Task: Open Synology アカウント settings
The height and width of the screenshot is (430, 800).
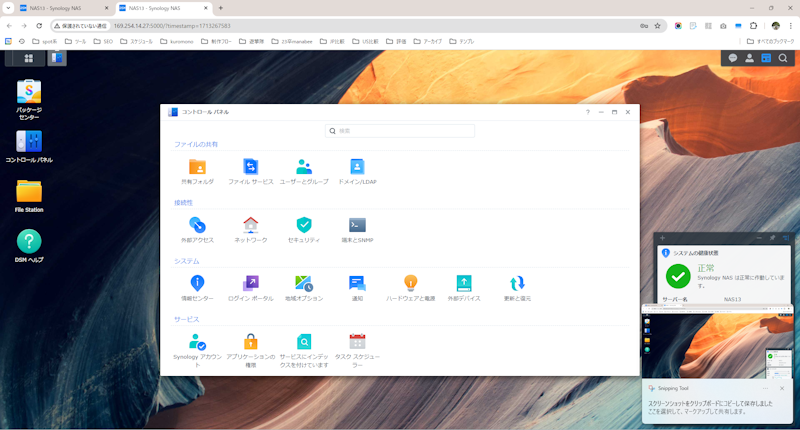Action: point(197,350)
